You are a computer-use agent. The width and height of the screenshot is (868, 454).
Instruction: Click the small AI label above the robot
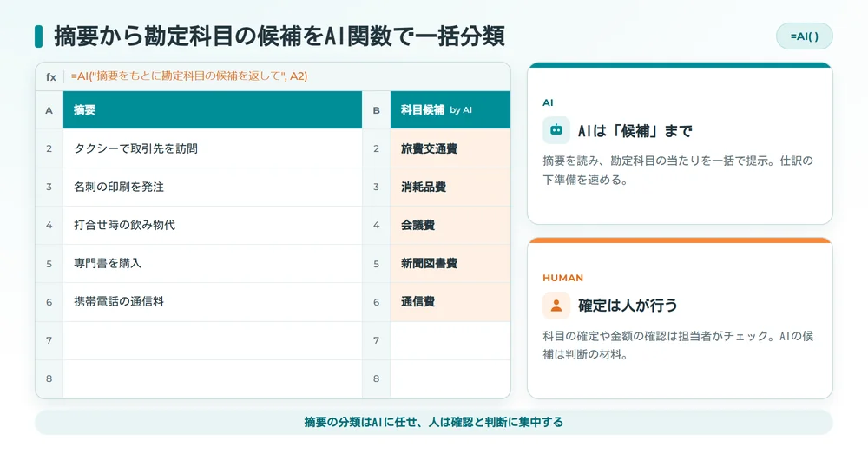coord(548,102)
